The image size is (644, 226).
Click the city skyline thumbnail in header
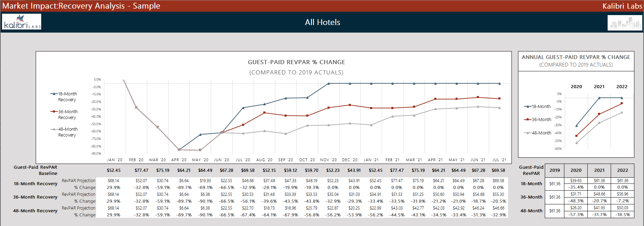point(624,23)
